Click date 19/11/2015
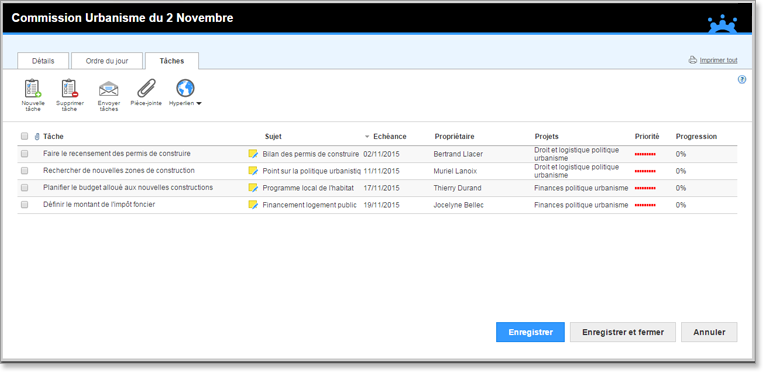 click(382, 205)
